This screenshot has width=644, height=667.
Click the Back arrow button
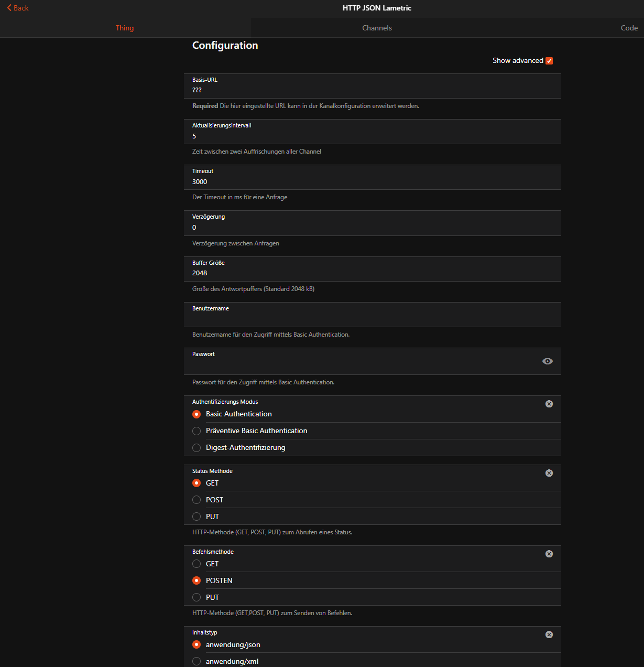[18, 8]
